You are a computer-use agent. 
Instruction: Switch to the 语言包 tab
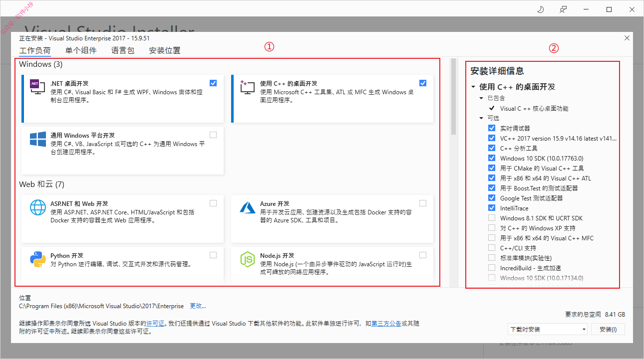tap(123, 50)
